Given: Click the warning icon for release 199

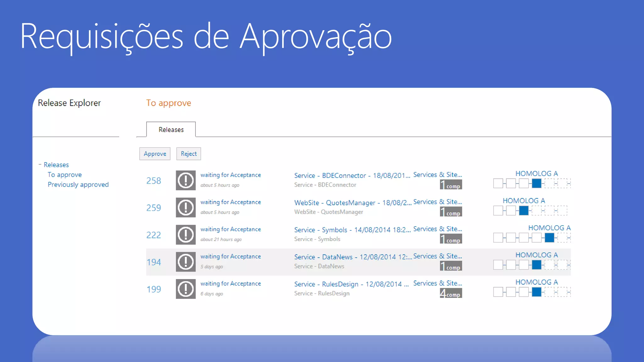Looking at the screenshot, I should [x=186, y=289].
